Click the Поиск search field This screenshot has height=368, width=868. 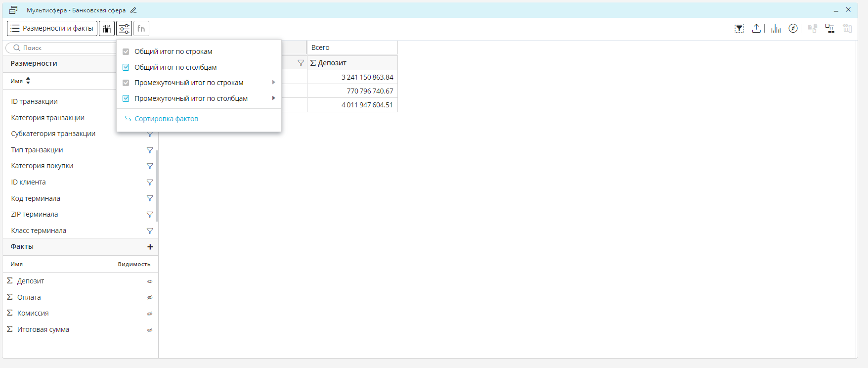(x=64, y=48)
